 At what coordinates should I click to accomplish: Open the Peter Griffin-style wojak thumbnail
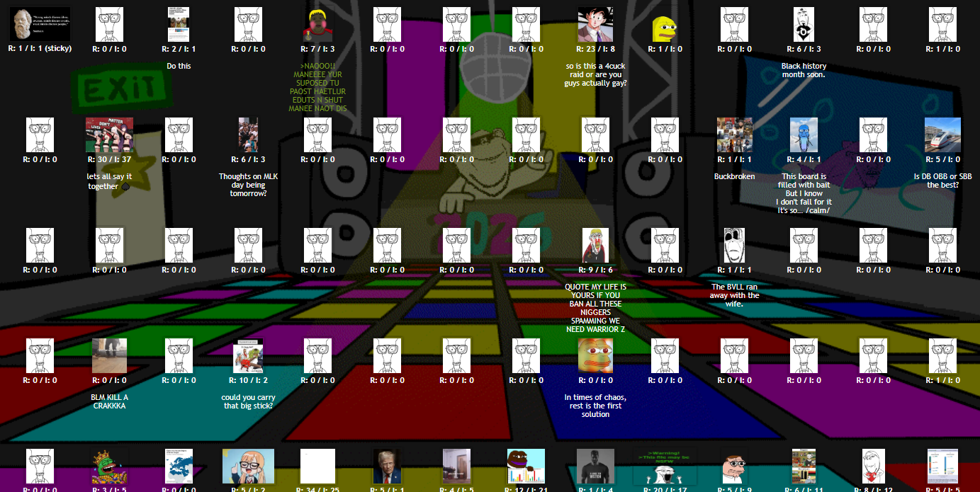click(x=734, y=467)
